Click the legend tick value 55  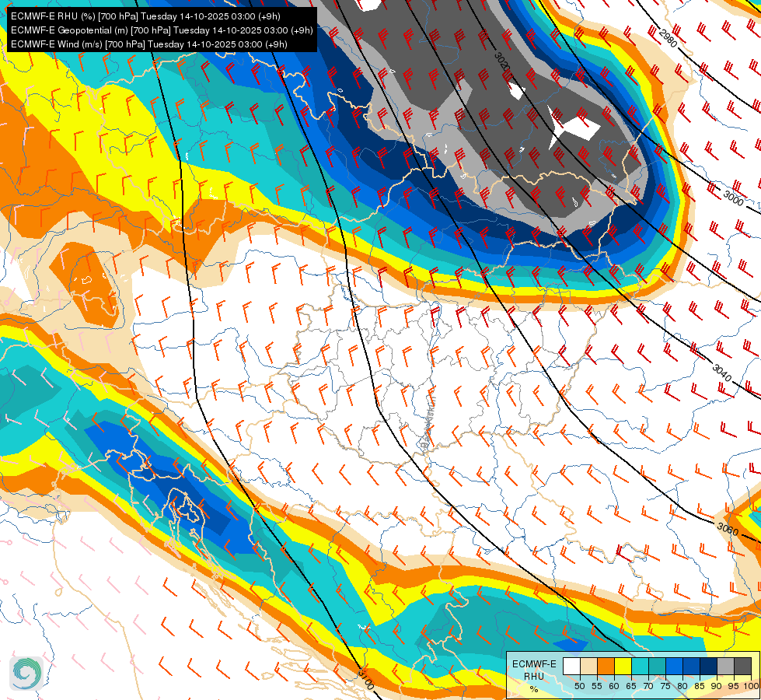click(597, 686)
